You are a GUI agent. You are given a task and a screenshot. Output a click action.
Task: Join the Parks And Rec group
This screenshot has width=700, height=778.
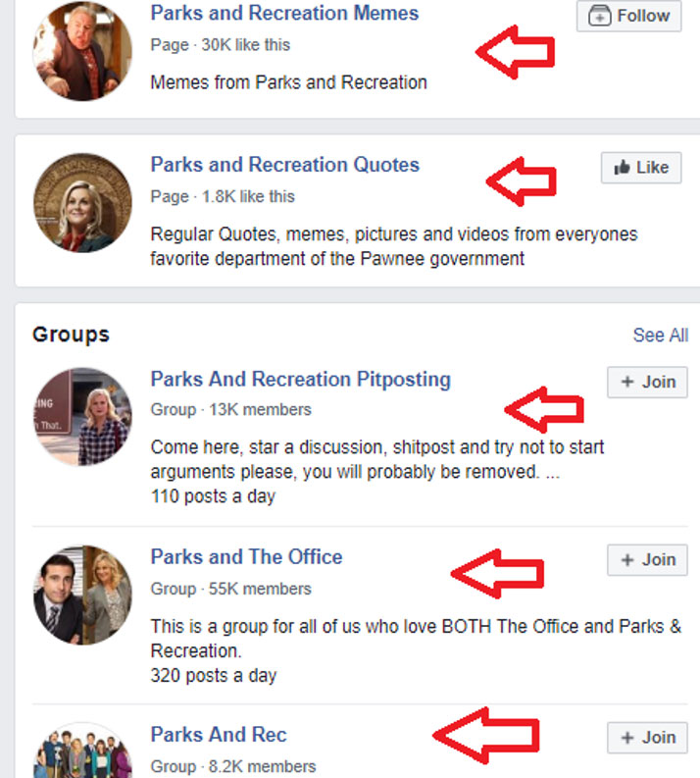[647, 738]
